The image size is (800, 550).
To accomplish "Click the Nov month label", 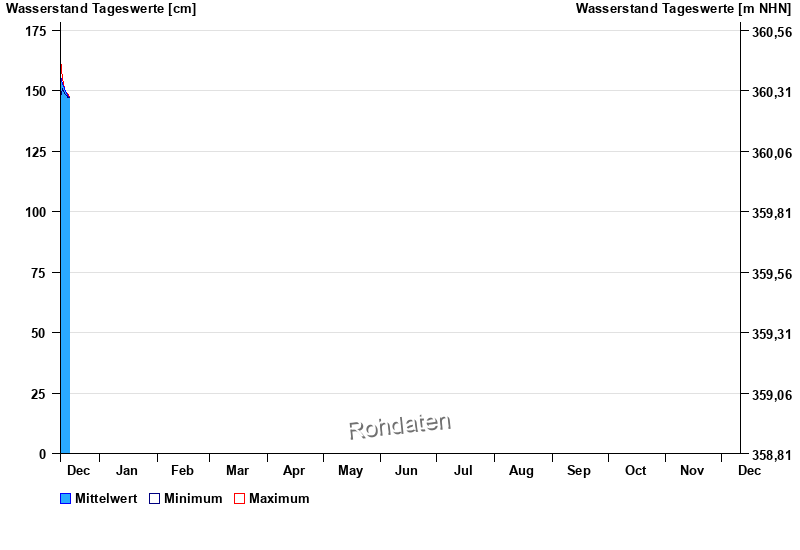I will click(692, 470).
